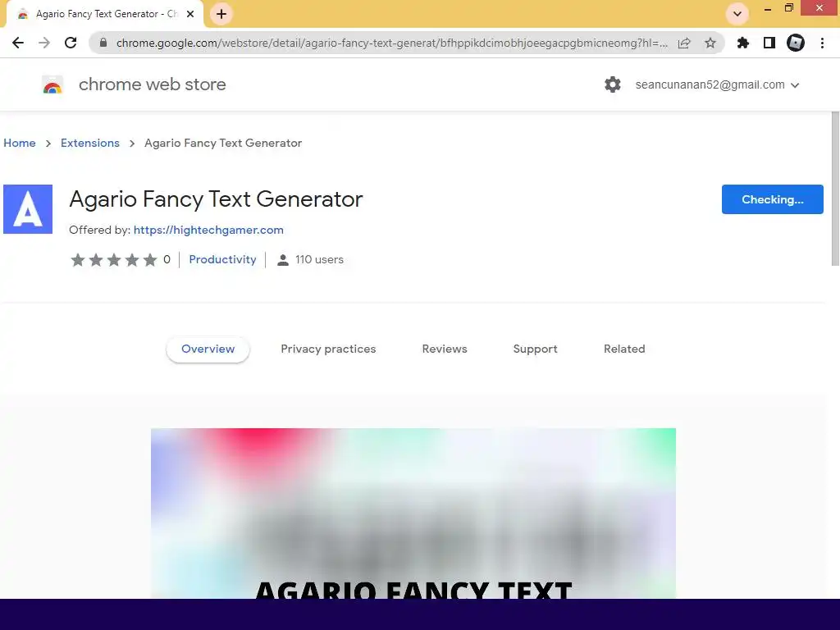Image resolution: width=840 pixels, height=630 pixels.
Task: Reload the page with the refresh icon
Action: (71, 43)
